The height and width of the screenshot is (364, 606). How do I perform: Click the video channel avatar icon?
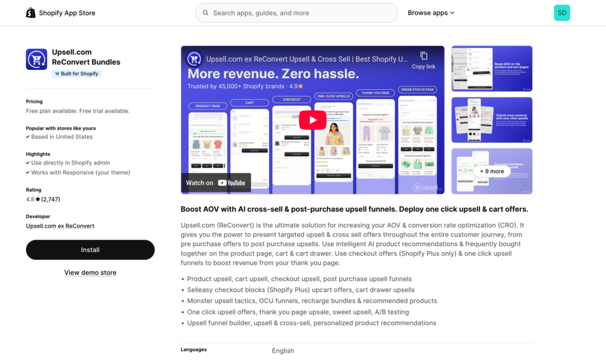click(194, 59)
